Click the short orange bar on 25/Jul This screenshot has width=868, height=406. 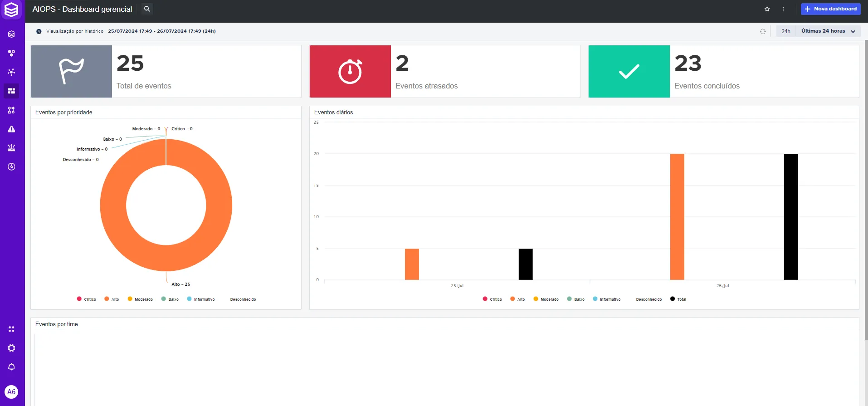pos(412,264)
